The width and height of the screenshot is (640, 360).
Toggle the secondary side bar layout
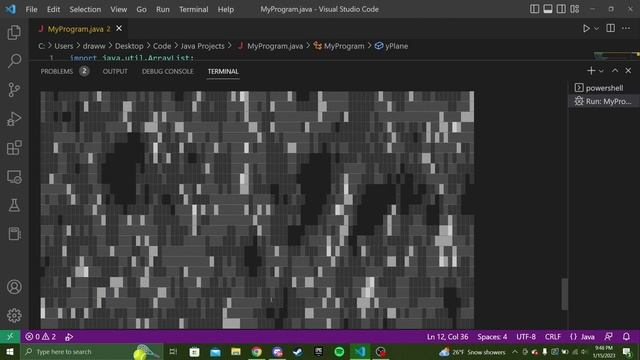tap(561, 9)
